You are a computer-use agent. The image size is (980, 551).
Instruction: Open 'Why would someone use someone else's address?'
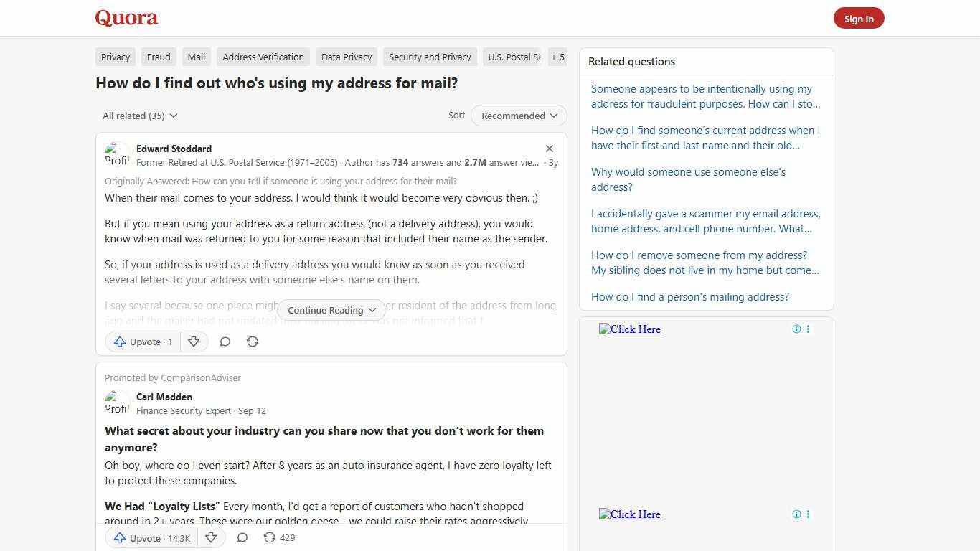pos(688,179)
